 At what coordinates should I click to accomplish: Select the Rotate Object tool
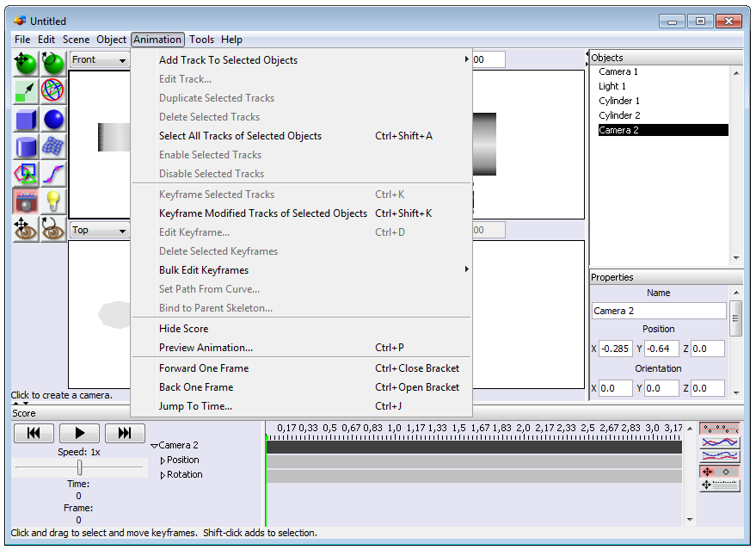click(x=53, y=63)
